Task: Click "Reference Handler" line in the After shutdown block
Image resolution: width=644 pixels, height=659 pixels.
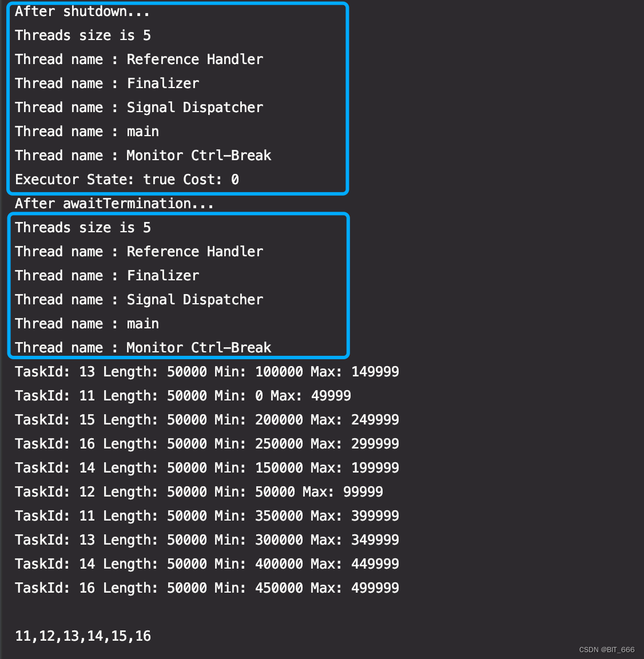Action: [x=139, y=59]
